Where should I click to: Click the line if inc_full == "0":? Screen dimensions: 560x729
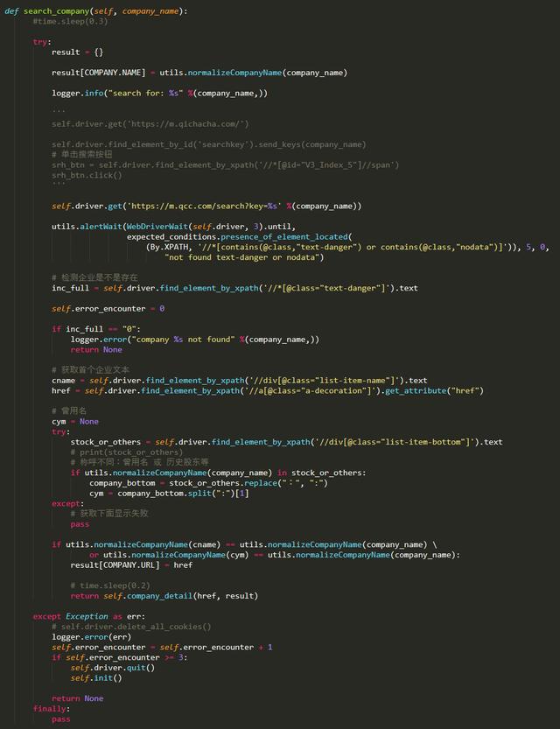pos(96,329)
